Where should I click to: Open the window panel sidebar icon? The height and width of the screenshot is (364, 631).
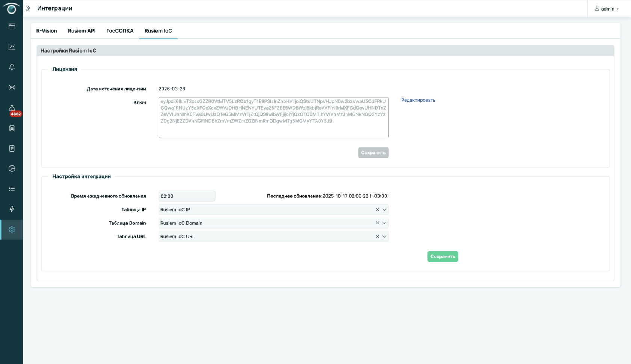(12, 26)
